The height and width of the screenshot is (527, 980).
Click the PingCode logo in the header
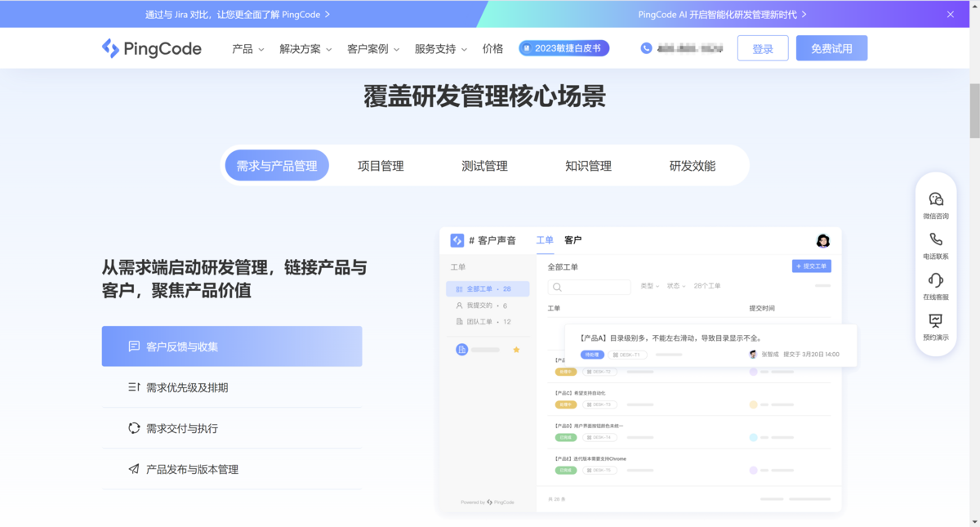click(151, 48)
